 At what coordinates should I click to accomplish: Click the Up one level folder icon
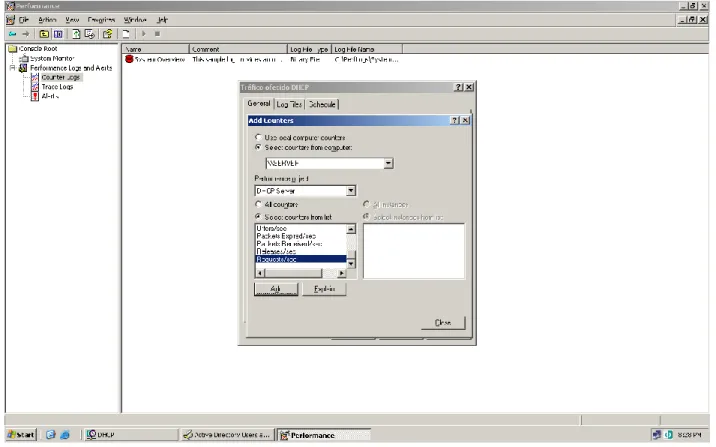click(44, 34)
